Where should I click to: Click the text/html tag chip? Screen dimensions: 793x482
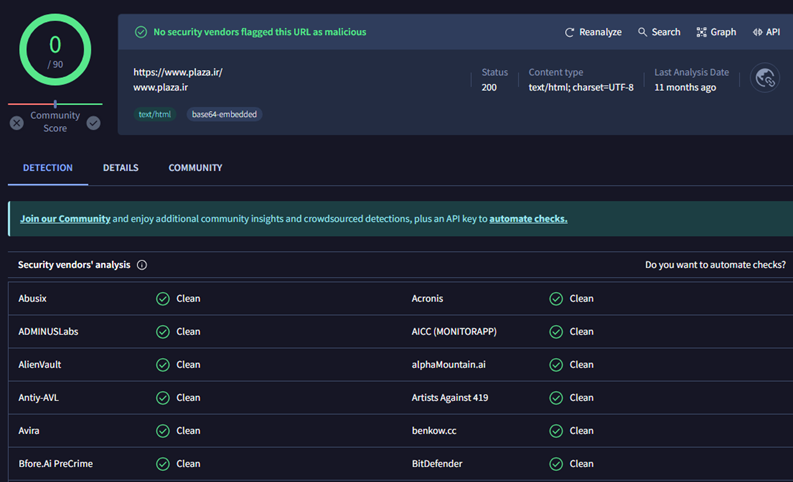point(155,114)
